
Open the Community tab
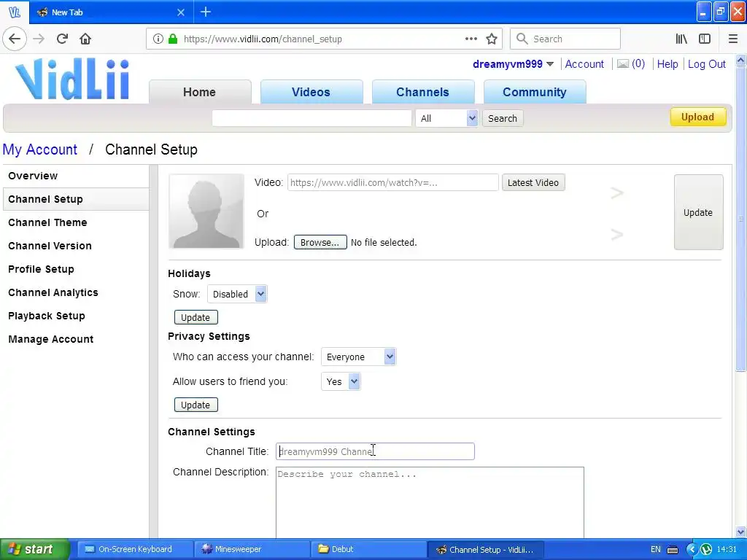[535, 92]
